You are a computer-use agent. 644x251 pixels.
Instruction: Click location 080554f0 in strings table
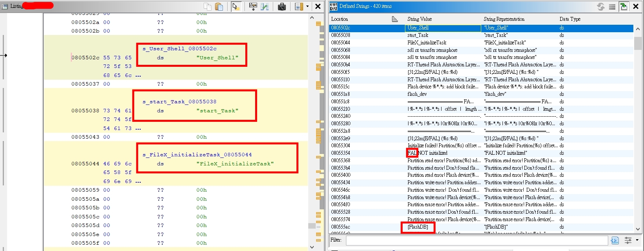point(340,205)
